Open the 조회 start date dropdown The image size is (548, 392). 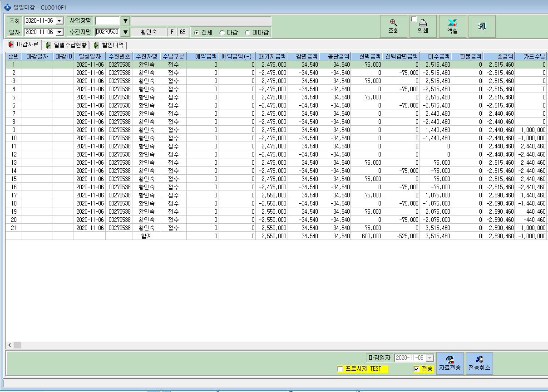pos(59,21)
